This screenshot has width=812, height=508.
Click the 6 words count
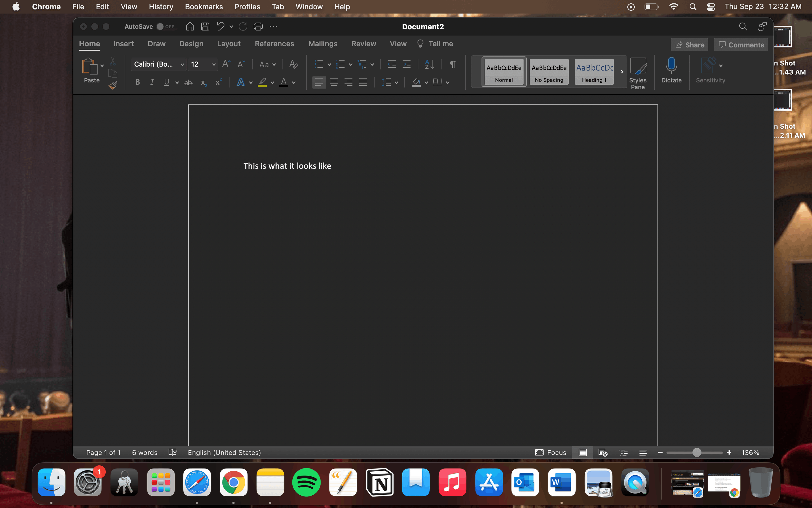point(145,453)
